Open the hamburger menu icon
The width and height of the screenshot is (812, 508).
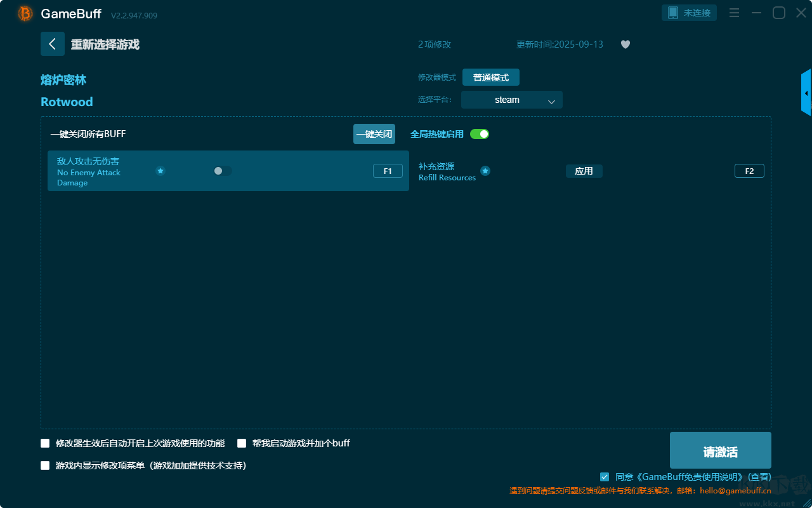pos(734,13)
